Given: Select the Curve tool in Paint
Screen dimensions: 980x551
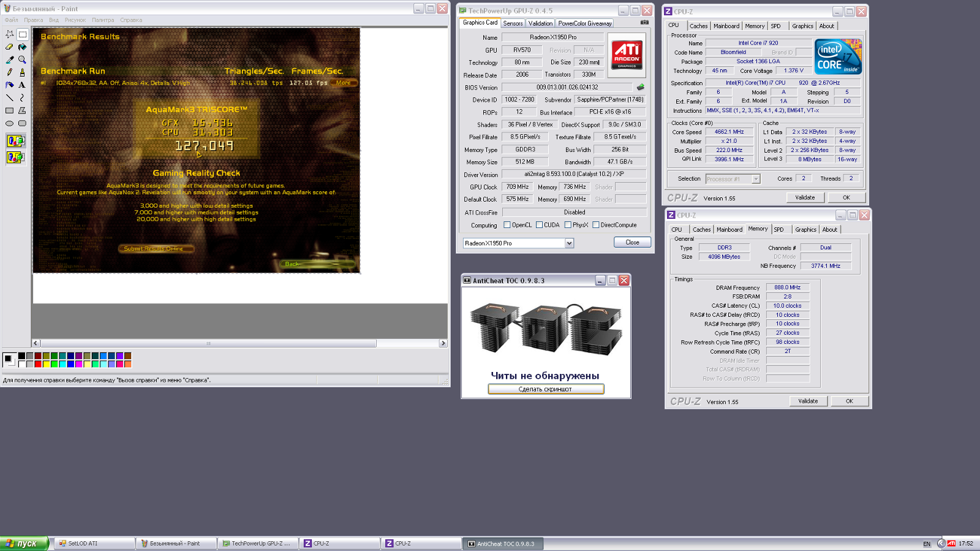Looking at the screenshot, I should pyautogui.click(x=22, y=97).
